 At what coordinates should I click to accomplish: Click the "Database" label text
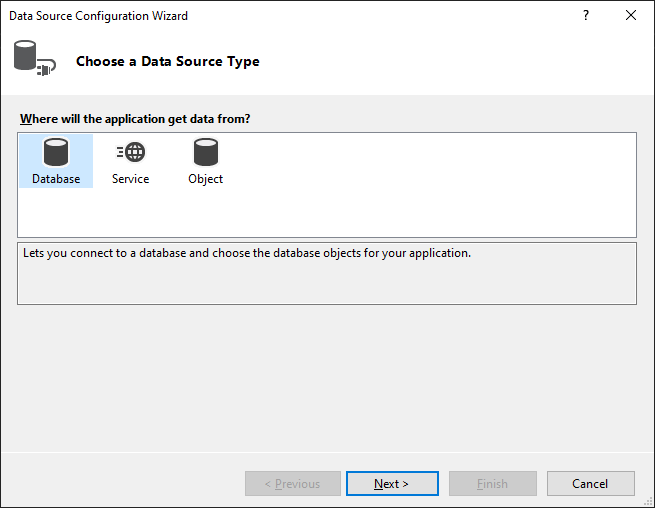click(56, 179)
